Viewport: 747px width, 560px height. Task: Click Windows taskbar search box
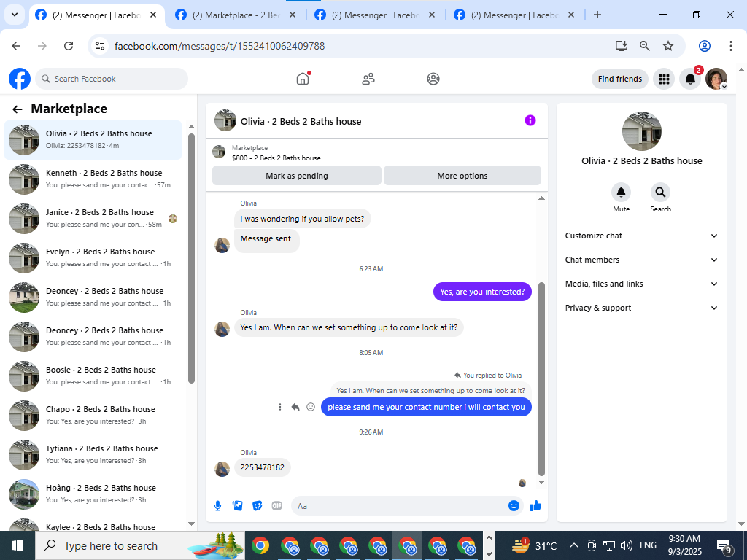[x=140, y=545]
